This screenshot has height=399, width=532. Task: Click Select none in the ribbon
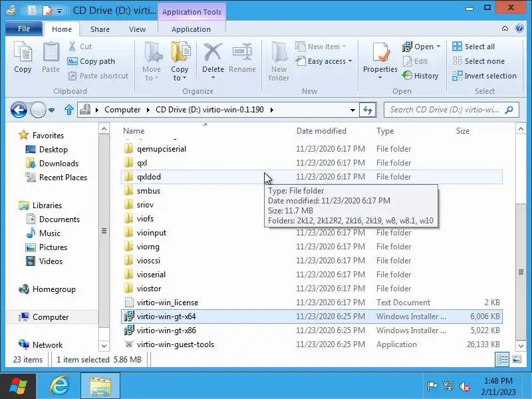point(478,61)
